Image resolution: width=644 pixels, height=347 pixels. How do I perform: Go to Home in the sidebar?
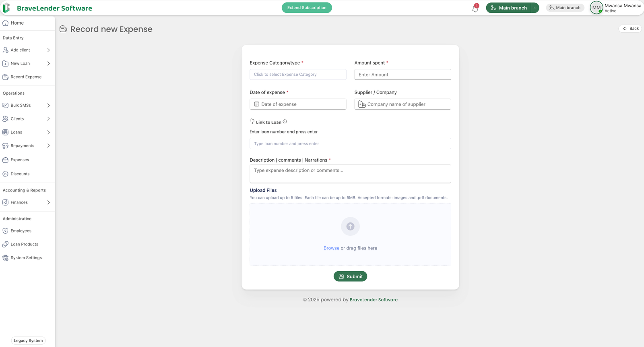tap(17, 23)
